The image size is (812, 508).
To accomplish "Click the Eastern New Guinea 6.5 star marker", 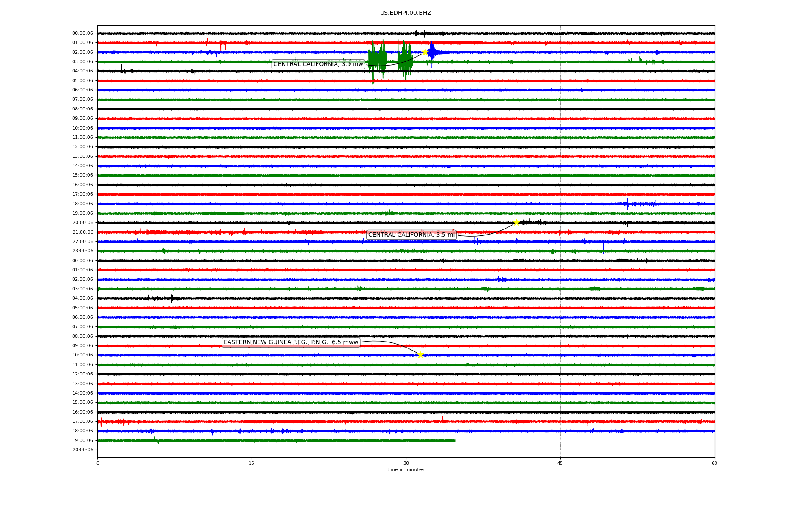I will point(420,355).
